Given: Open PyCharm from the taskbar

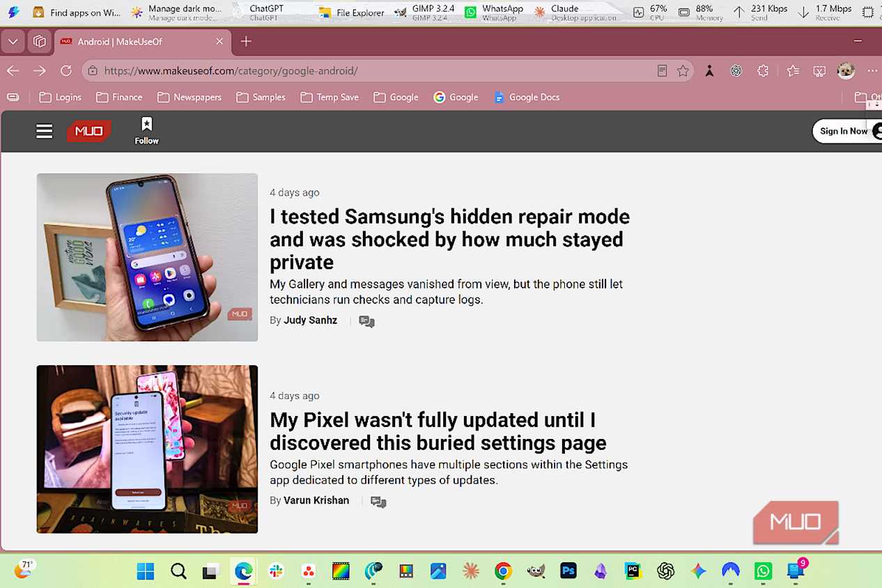Looking at the screenshot, I should pos(633,571).
